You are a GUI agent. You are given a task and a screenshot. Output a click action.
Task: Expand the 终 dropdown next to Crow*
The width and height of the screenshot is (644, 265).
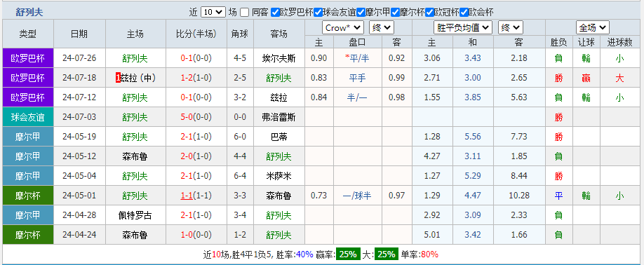[382, 28]
